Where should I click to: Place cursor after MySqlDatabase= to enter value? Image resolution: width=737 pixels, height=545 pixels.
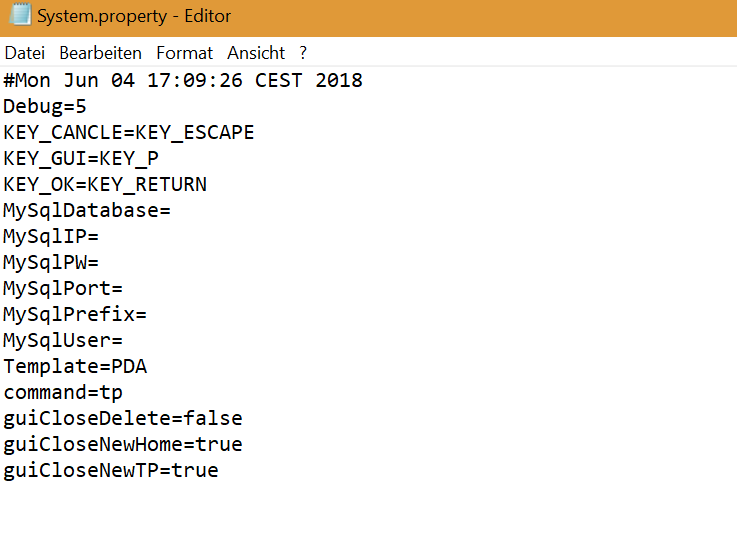coord(173,211)
